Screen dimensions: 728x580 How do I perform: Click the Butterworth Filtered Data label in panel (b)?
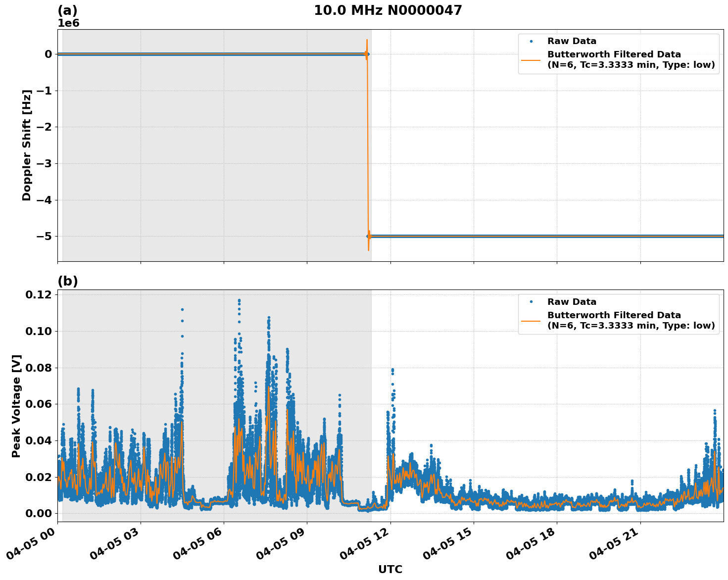614,315
